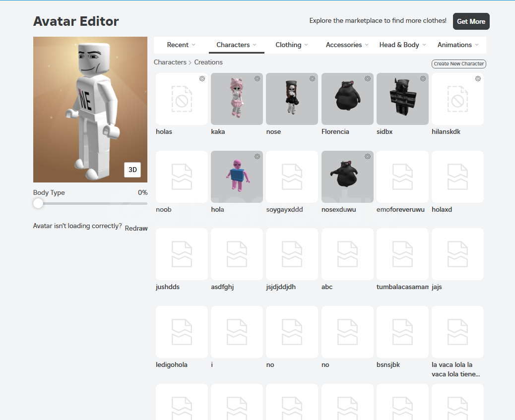Select the nosexduwu character thumbnail
This screenshot has width=515, height=420.
point(347,177)
